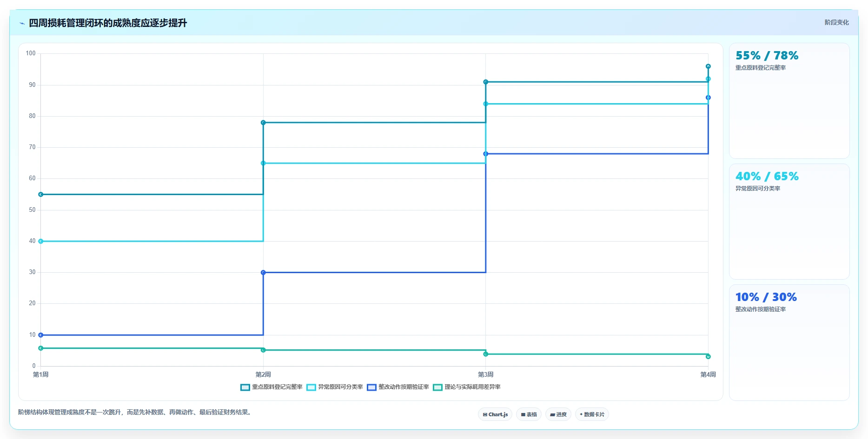Click the 理论与实际耗用差异率 point at 第4周

click(708, 357)
